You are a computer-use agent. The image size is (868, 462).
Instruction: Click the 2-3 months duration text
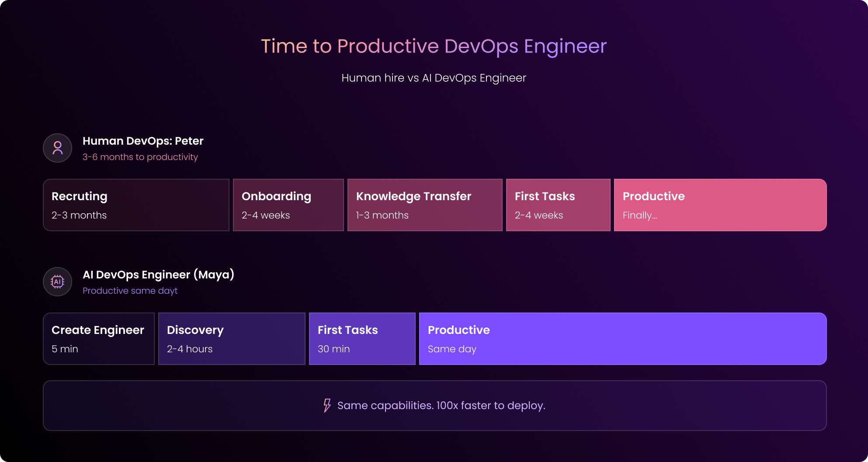pyautogui.click(x=79, y=215)
